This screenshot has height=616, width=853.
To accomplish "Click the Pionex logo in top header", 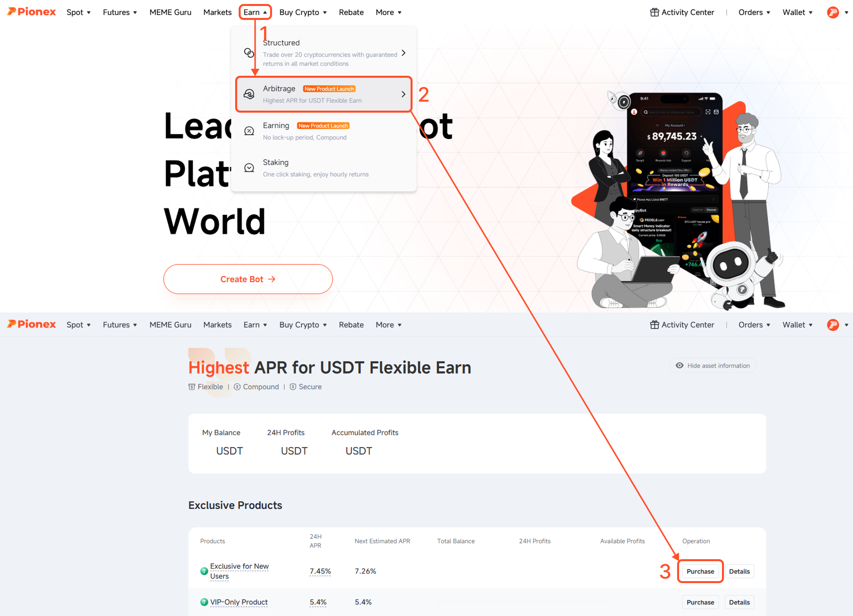I will click(31, 12).
